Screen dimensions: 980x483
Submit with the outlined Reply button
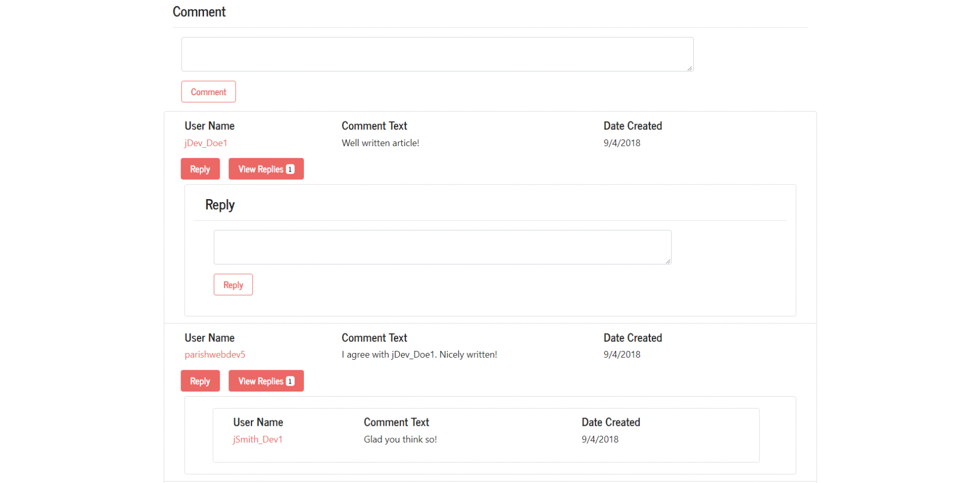tap(233, 285)
